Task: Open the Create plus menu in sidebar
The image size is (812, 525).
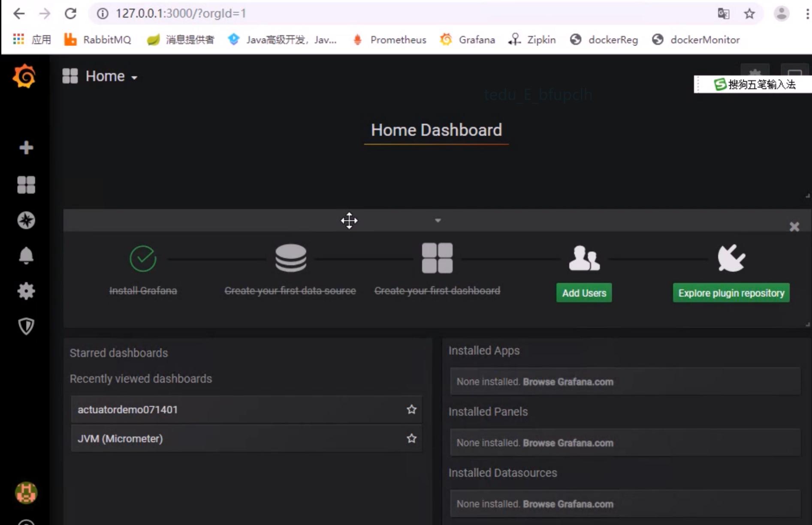Action: pos(26,147)
